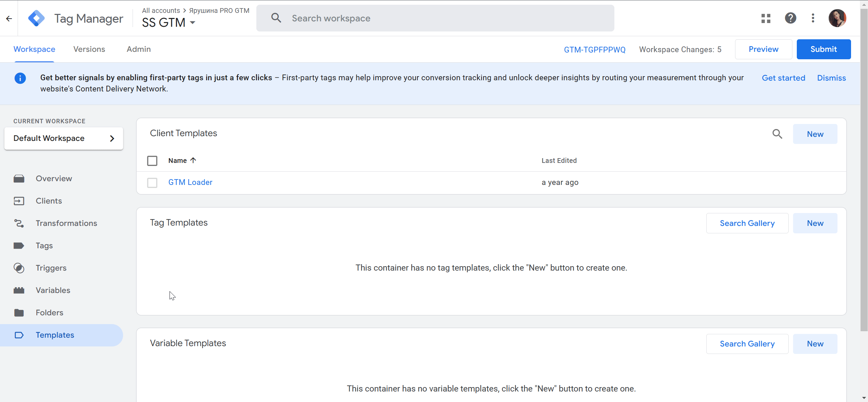Image resolution: width=868 pixels, height=402 pixels.
Task: Click the Transformations icon in the sidebar
Action: (x=19, y=223)
